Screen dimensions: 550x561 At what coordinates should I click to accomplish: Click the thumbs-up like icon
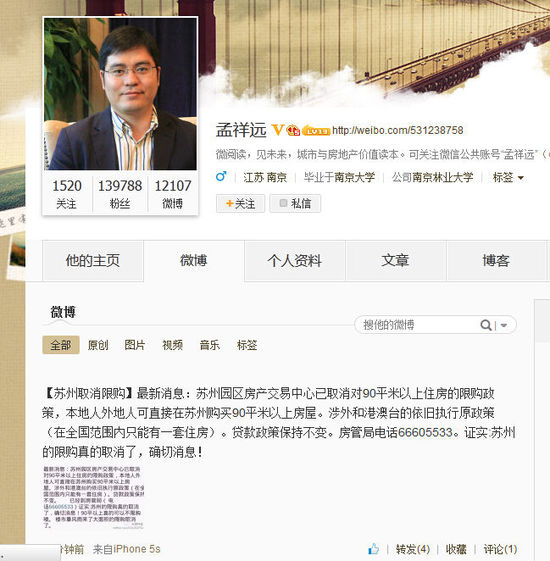pyautogui.click(x=373, y=549)
